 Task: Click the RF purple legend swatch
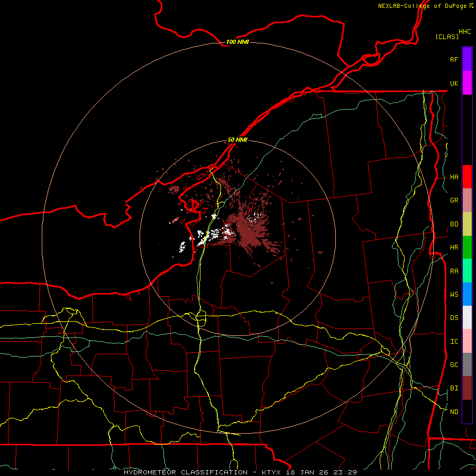(x=467, y=59)
